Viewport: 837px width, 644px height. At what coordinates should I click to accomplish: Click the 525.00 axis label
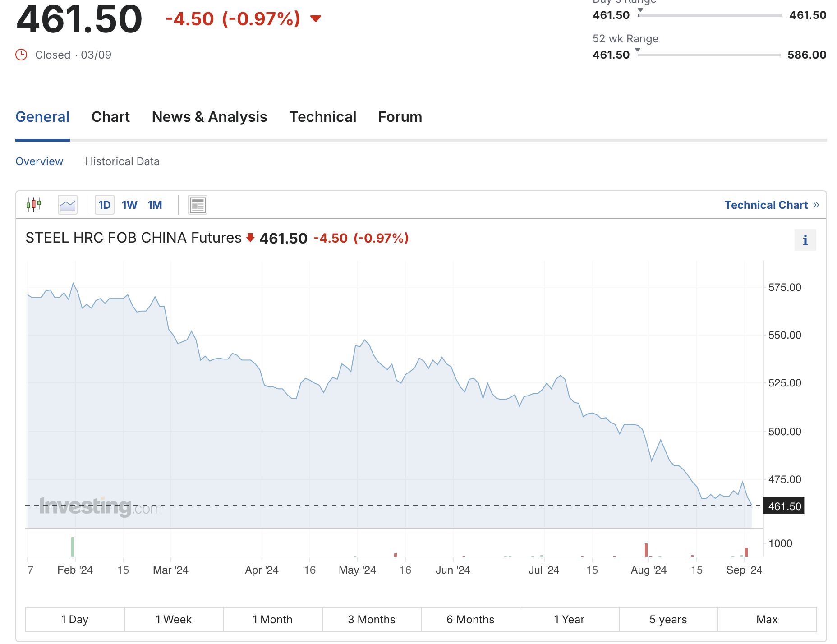pyautogui.click(x=785, y=383)
